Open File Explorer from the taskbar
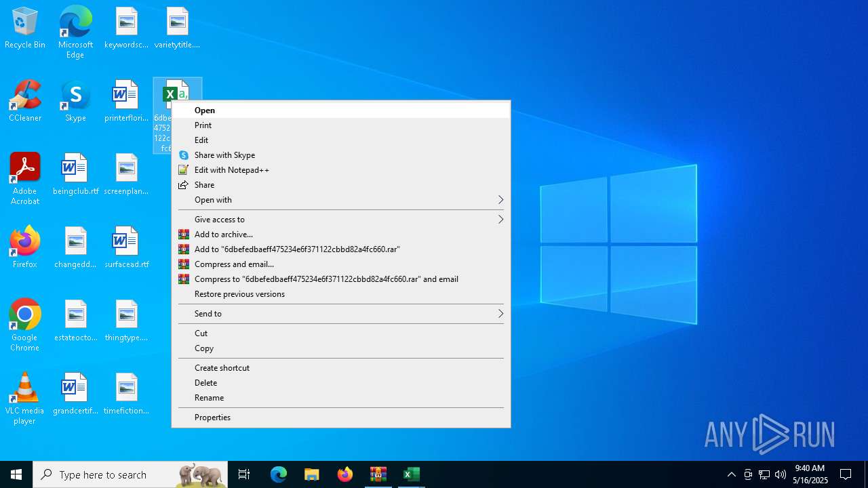The image size is (868, 488). (x=312, y=474)
